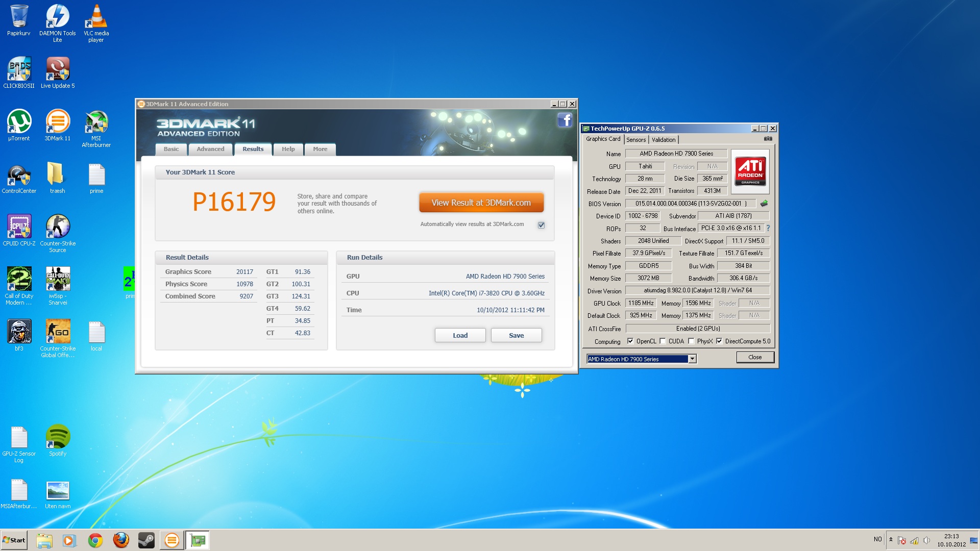
Task: Open the Help tab in 3DMark
Action: click(x=288, y=149)
